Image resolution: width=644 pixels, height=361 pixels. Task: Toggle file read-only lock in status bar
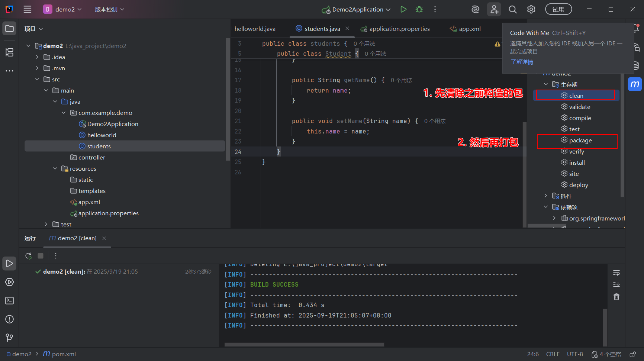(x=632, y=354)
